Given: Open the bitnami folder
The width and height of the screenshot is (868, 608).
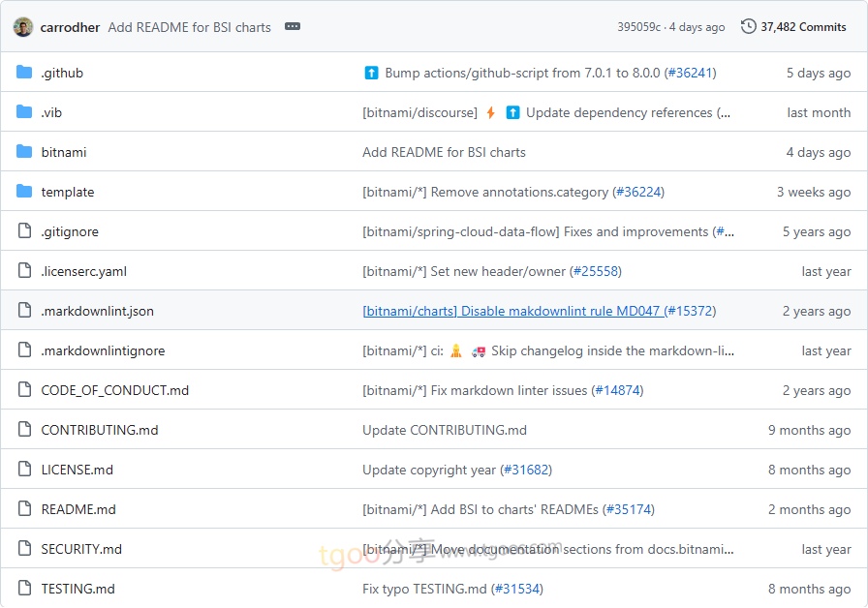Looking at the screenshot, I should click(64, 152).
